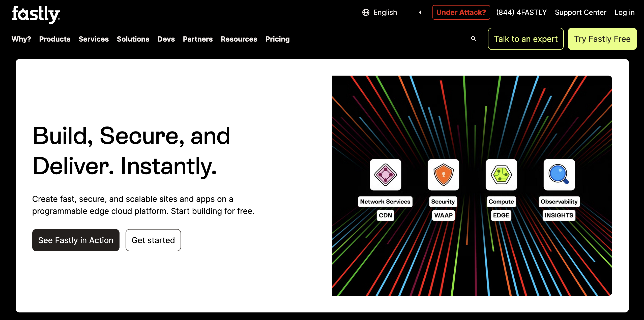Open the English language selector
The width and height of the screenshot is (644, 320).
(392, 12)
